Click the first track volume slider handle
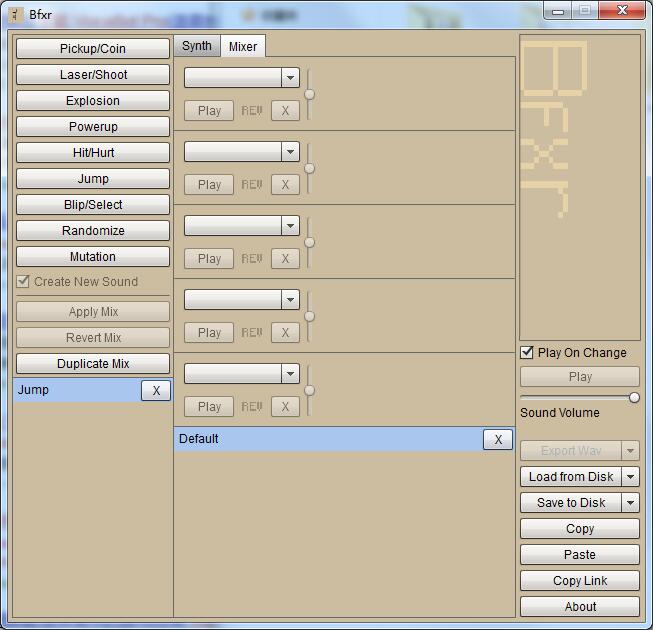This screenshot has width=653, height=630. pos(309,95)
